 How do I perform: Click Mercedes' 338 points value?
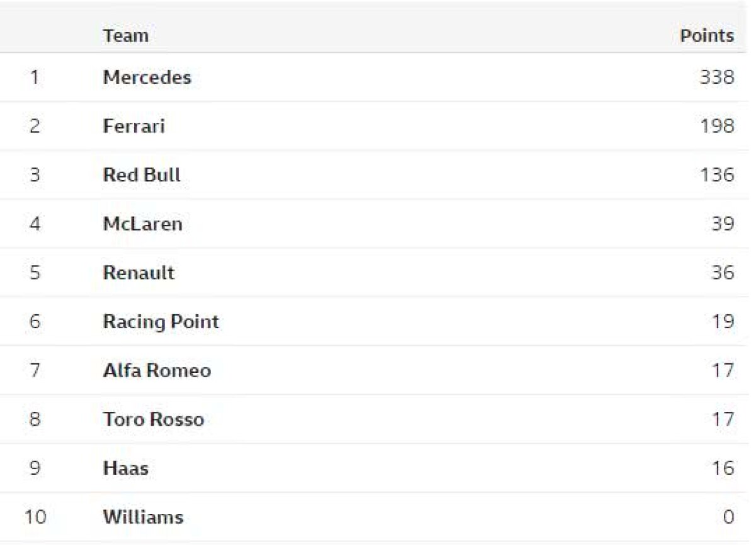click(x=716, y=77)
